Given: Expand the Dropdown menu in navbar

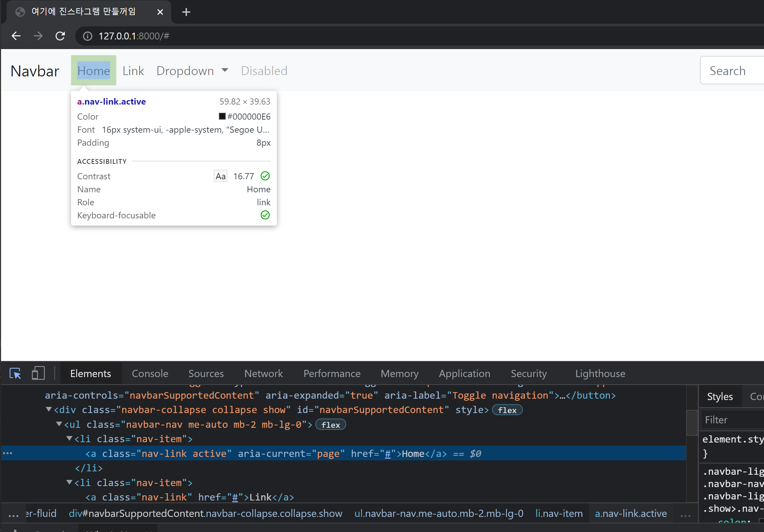Looking at the screenshot, I should click(192, 71).
